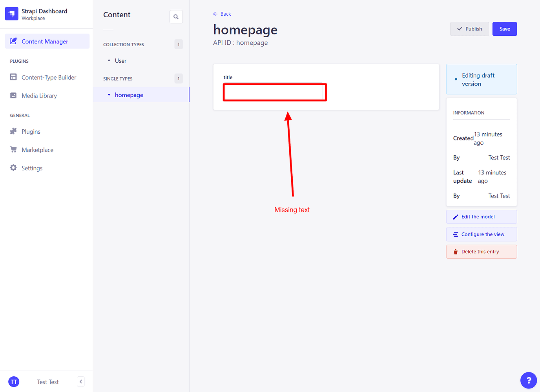The width and height of the screenshot is (540, 392).
Task: Open the content search magnifier
Action: 176,17
